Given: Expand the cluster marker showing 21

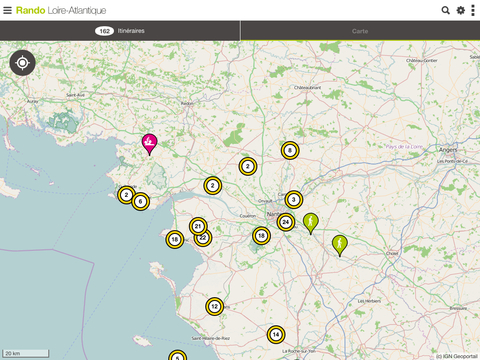Looking at the screenshot, I should click(198, 226).
